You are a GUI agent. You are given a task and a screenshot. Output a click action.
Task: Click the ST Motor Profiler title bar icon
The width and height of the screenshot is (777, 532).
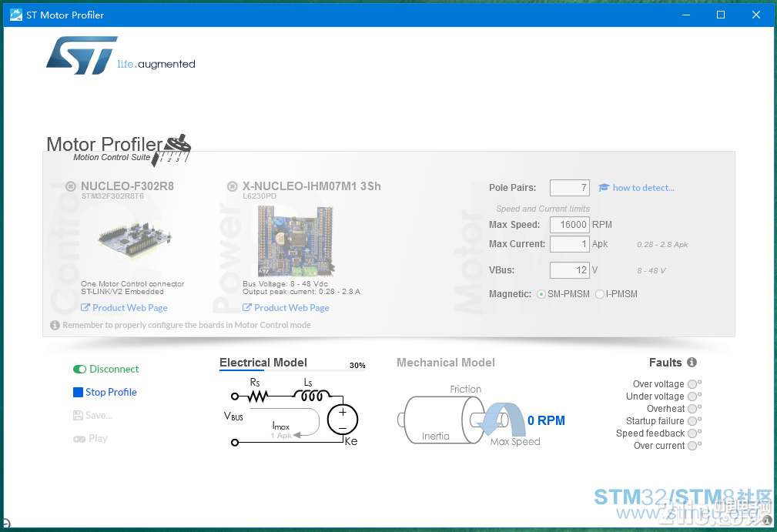16,15
